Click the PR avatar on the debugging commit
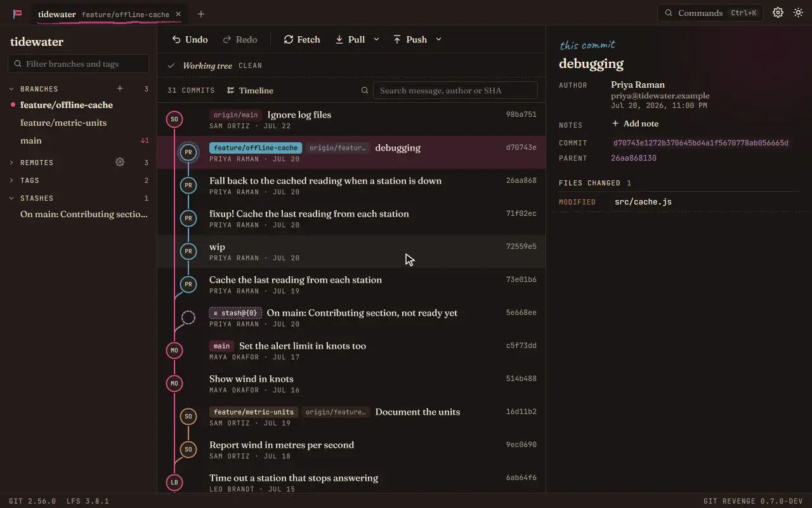812x508 pixels. click(x=188, y=152)
